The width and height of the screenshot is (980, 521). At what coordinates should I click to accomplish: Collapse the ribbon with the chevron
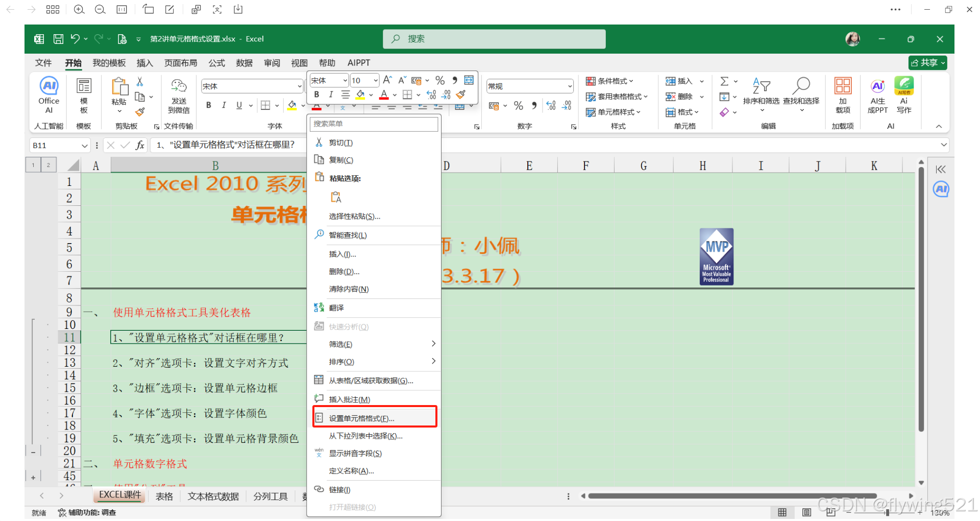coord(939,126)
